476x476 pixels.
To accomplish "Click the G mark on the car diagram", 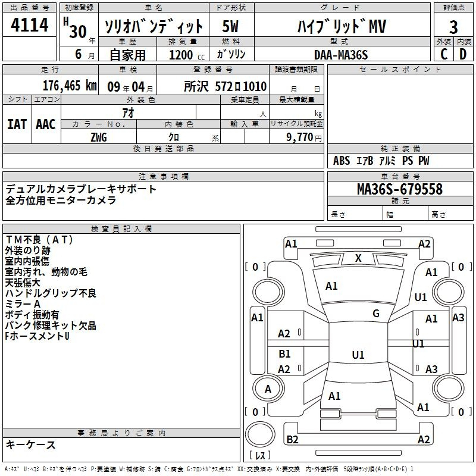I will pos(376,314).
